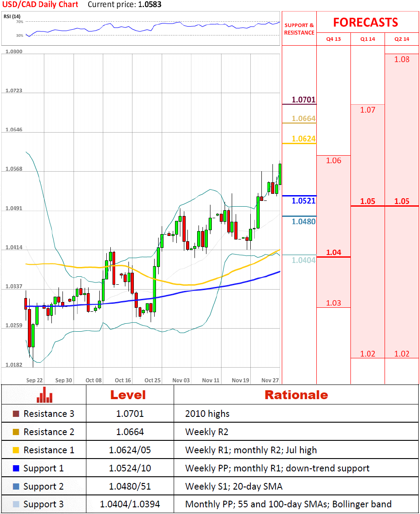
Task: Click the 'Nov 19' date axis label
Action: 240,380
